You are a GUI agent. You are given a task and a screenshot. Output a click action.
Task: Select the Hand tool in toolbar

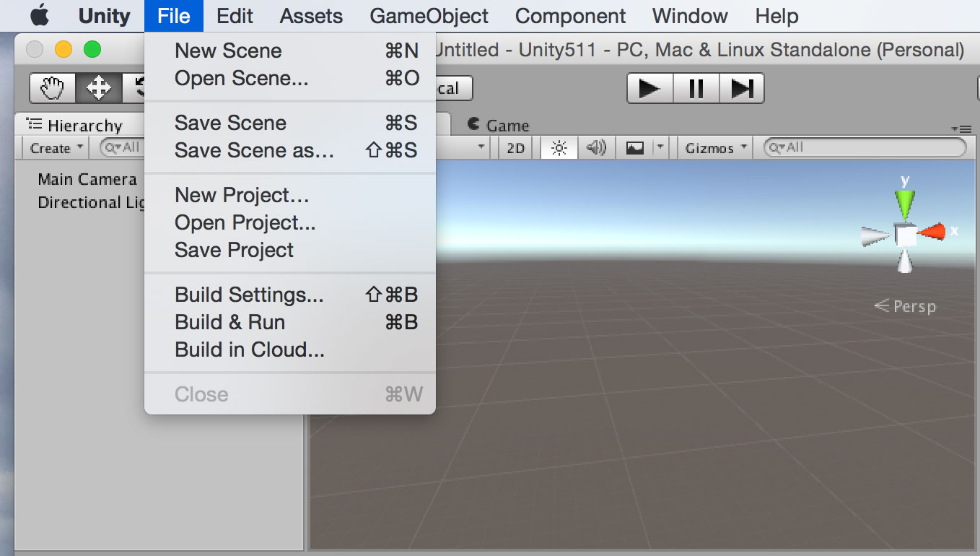(x=53, y=89)
